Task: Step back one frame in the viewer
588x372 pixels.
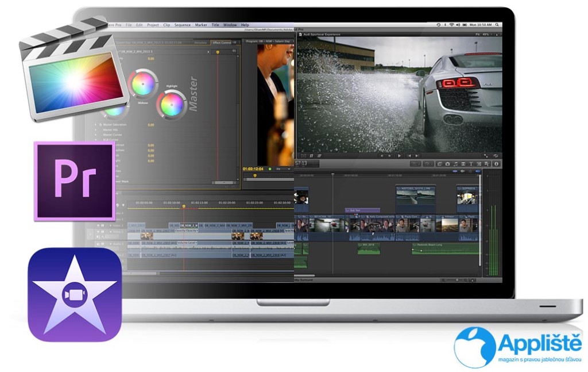Action: pos(382,156)
